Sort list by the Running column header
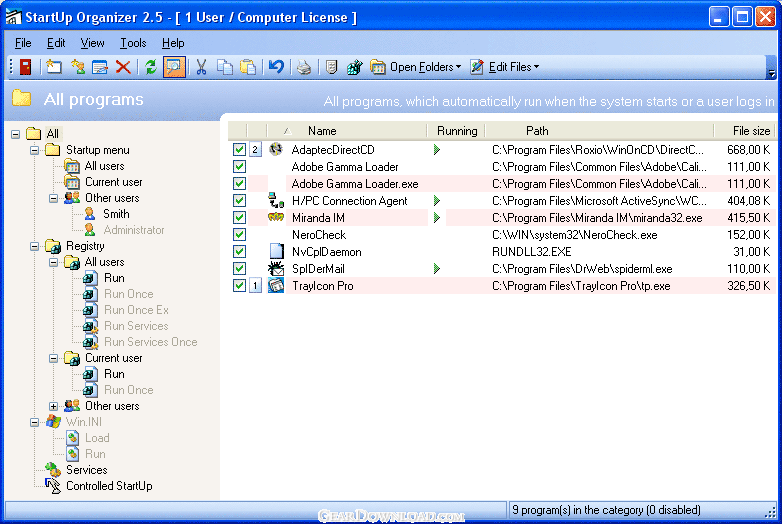 coord(456,131)
